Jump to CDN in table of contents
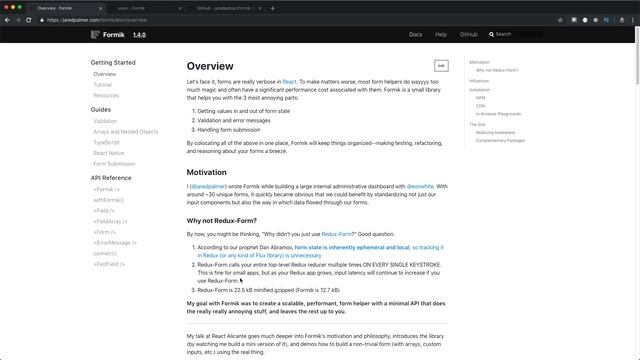The image size is (640, 360). 480,106
